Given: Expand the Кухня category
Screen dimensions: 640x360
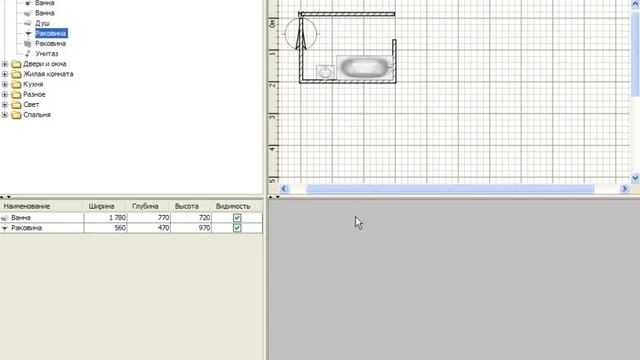Looking at the screenshot, I should click(5, 84).
